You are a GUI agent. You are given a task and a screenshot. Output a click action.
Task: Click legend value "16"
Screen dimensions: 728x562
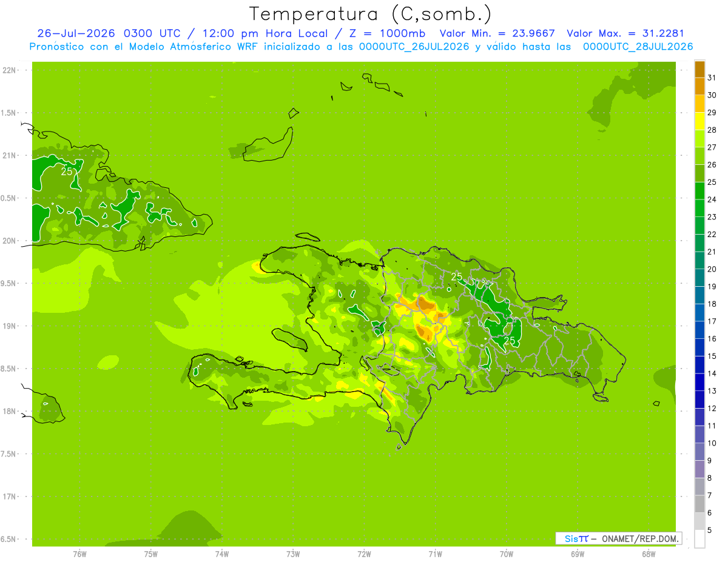[712, 339]
